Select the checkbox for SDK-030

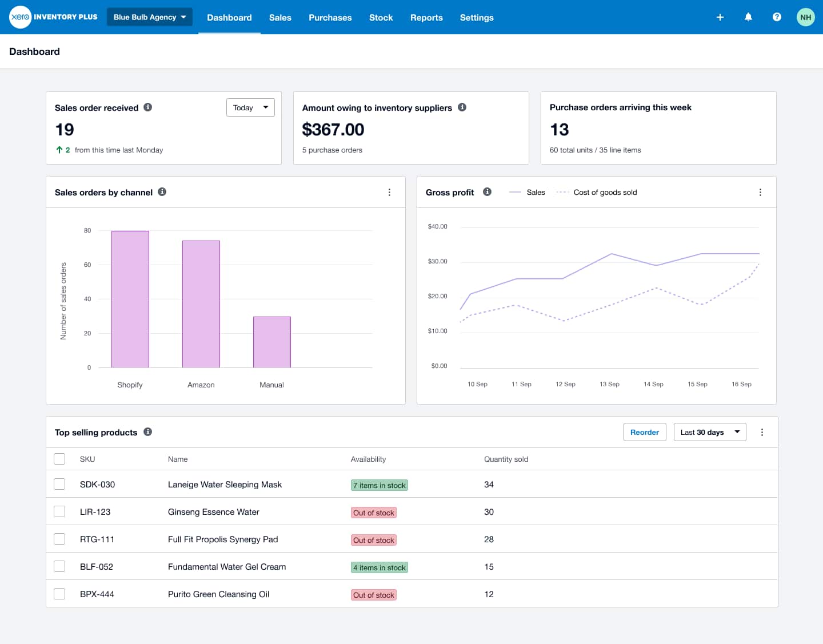(59, 483)
